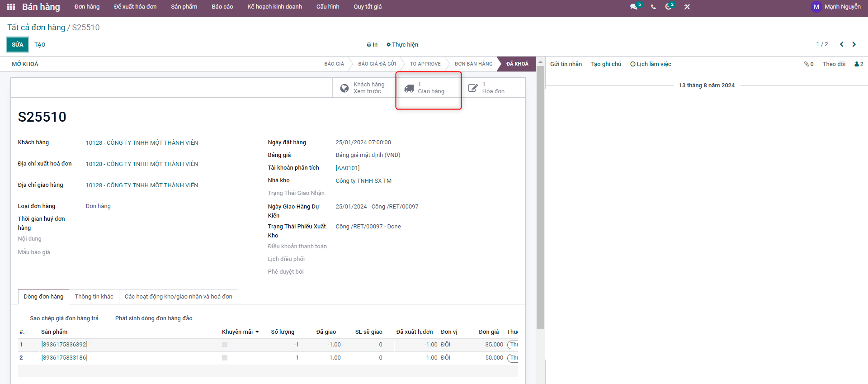Expand the Thực hiện action dropdown

pyautogui.click(x=402, y=45)
